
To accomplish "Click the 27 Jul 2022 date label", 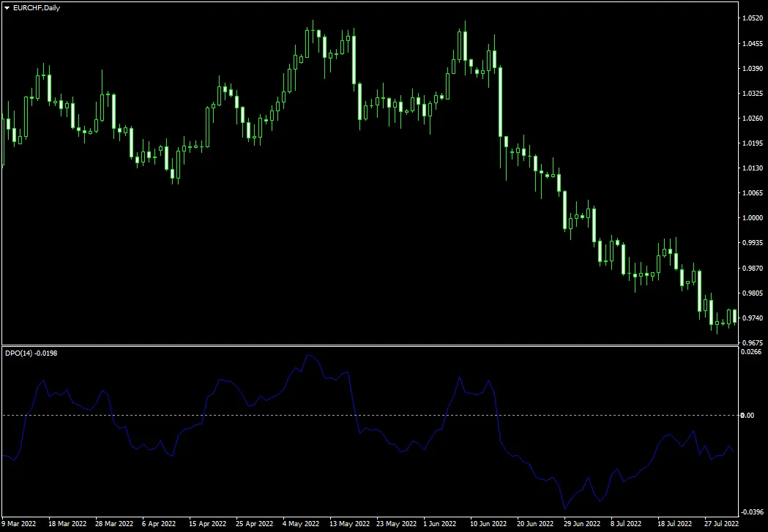I will click(722, 524).
